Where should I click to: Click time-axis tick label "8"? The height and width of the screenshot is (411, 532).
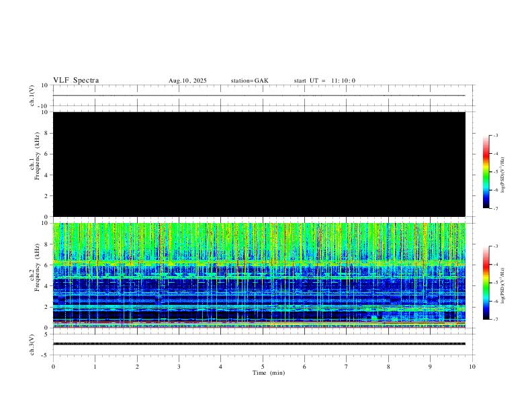click(x=388, y=367)
